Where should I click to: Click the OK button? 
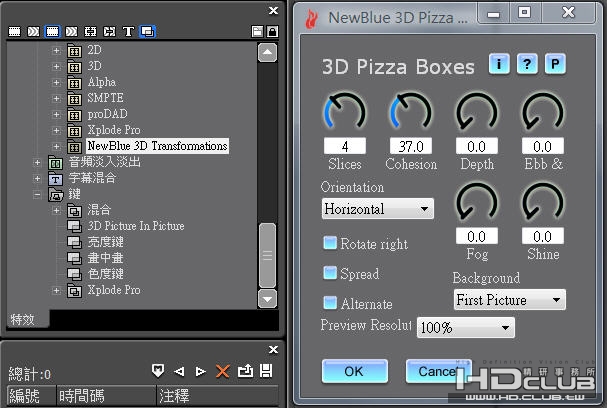[354, 371]
